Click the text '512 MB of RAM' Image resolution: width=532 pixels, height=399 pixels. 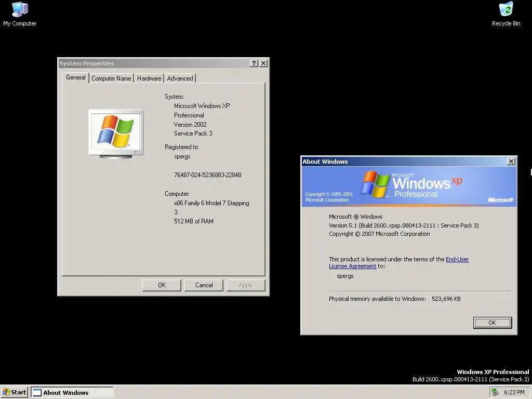(194, 221)
